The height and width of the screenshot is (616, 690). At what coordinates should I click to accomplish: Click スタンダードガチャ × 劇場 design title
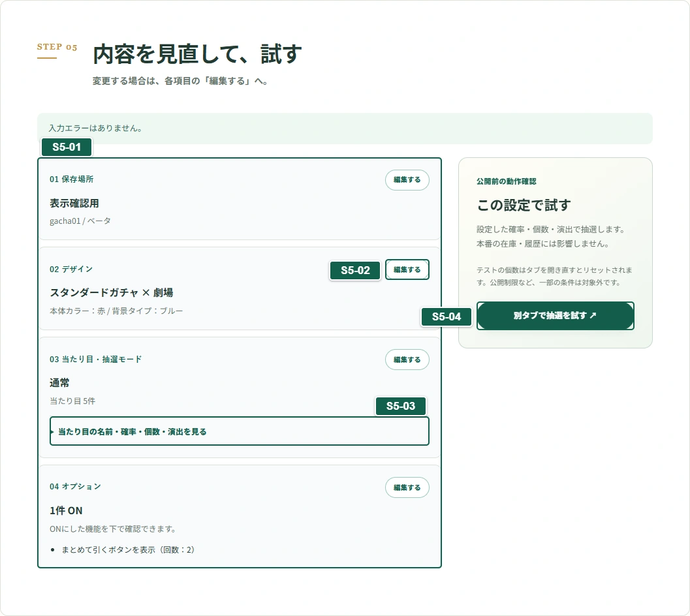(x=112, y=292)
